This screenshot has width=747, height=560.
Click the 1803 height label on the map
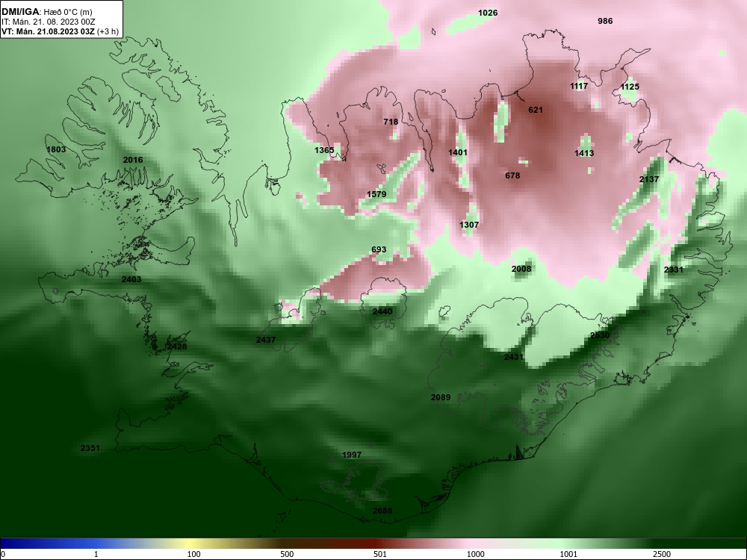click(x=56, y=149)
